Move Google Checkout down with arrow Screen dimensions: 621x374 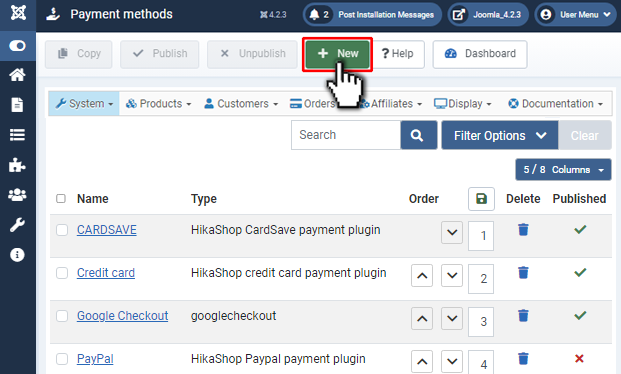coord(452,319)
